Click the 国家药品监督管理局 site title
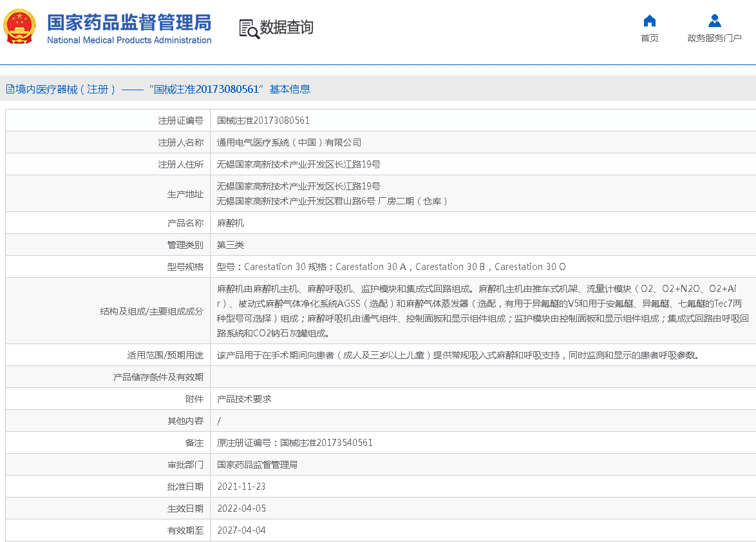The image size is (756, 542). click(x=129, y=22)
